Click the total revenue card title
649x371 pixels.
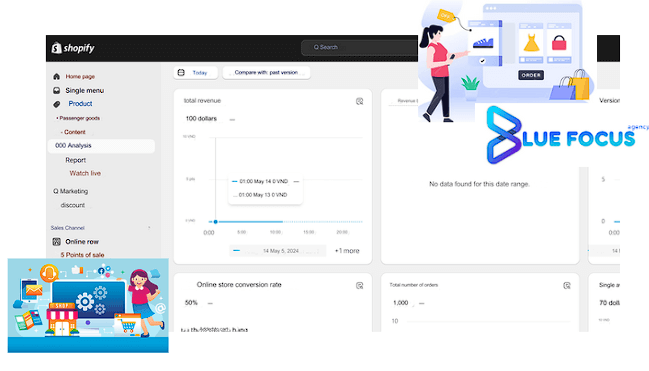click(202, 101)
